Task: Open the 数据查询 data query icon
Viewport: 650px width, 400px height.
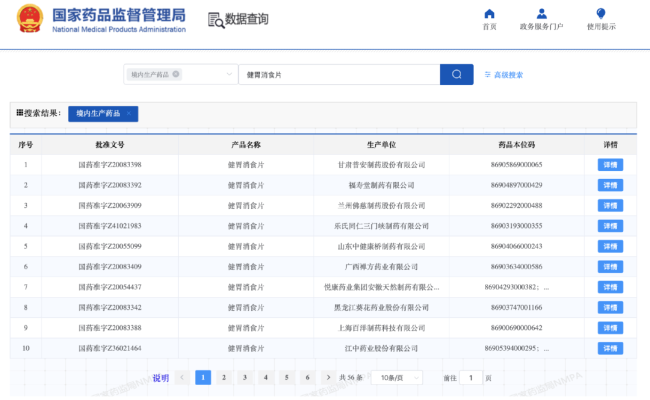Action: tap(216, 19)
